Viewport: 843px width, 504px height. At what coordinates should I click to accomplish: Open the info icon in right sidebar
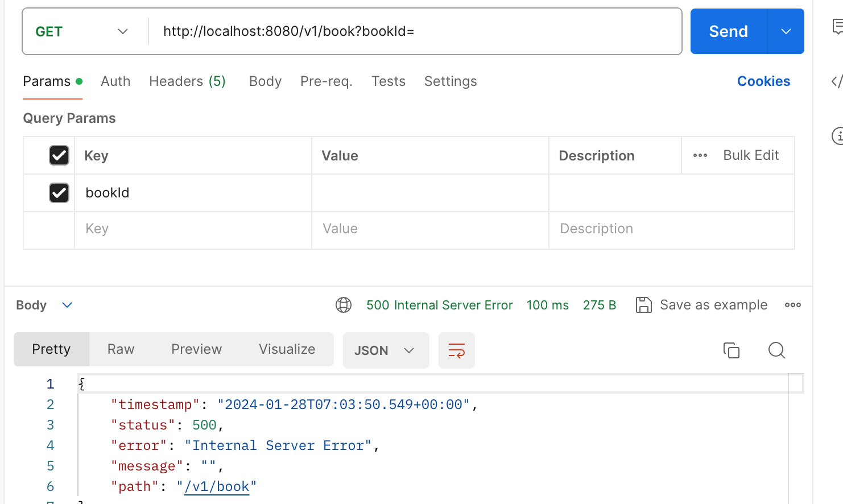(837, 136)
